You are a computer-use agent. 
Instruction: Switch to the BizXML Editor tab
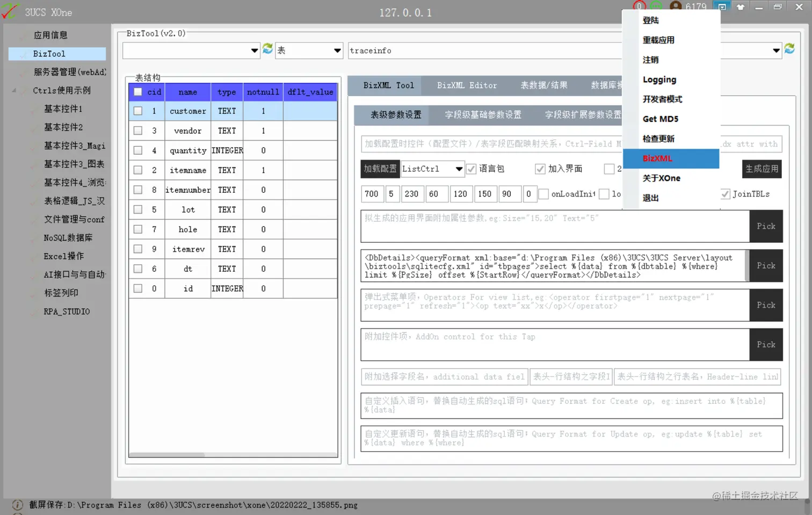click(467, 85)
